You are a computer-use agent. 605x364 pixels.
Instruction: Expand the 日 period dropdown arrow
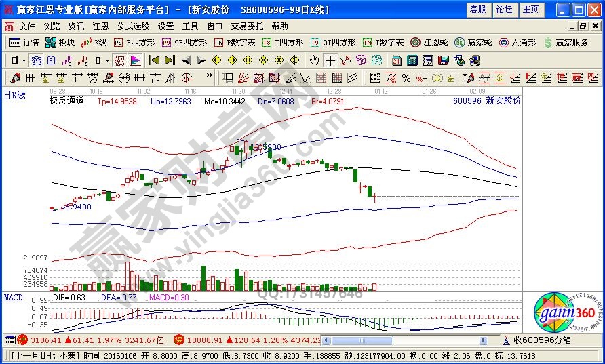coord(24,60)
